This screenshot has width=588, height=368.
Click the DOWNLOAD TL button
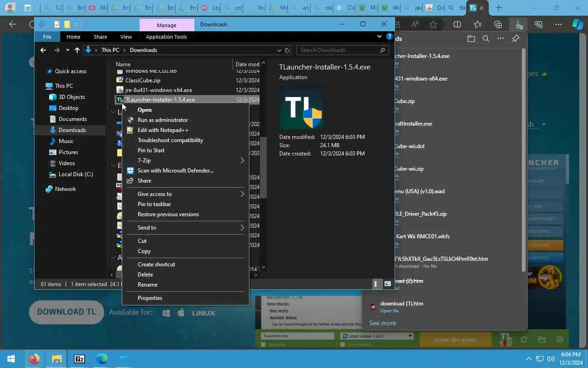pos(67,312)
